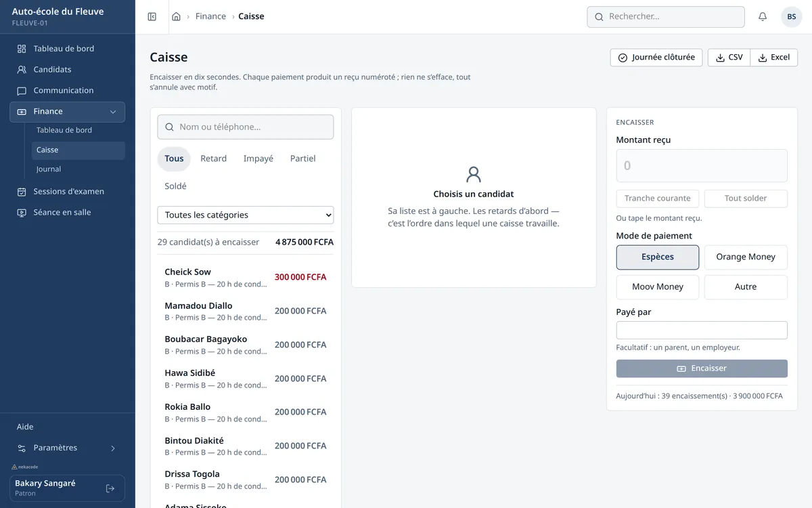Screen dimensions: 812x508
Task: Log out using the icon beside Bakary Sangaré
Action: tap(110, 488)
